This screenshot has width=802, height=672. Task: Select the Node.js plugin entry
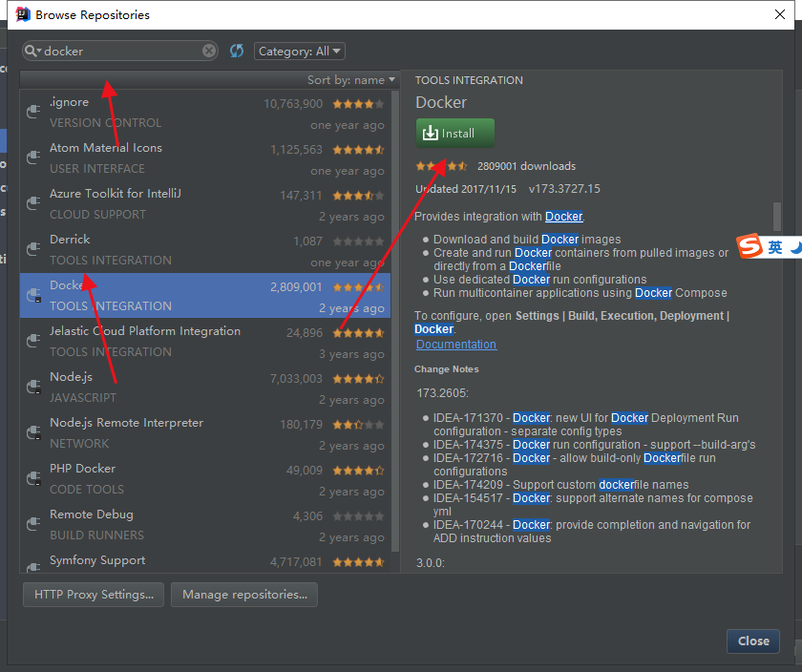tap(205, 388)
